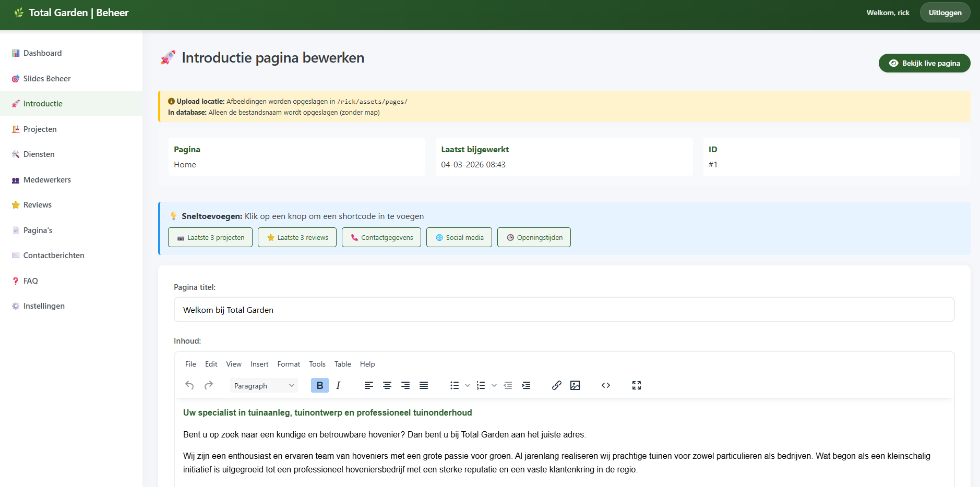
Task: Insert the Laatste 3 projecten shortcode
Action: click(210, 237)
